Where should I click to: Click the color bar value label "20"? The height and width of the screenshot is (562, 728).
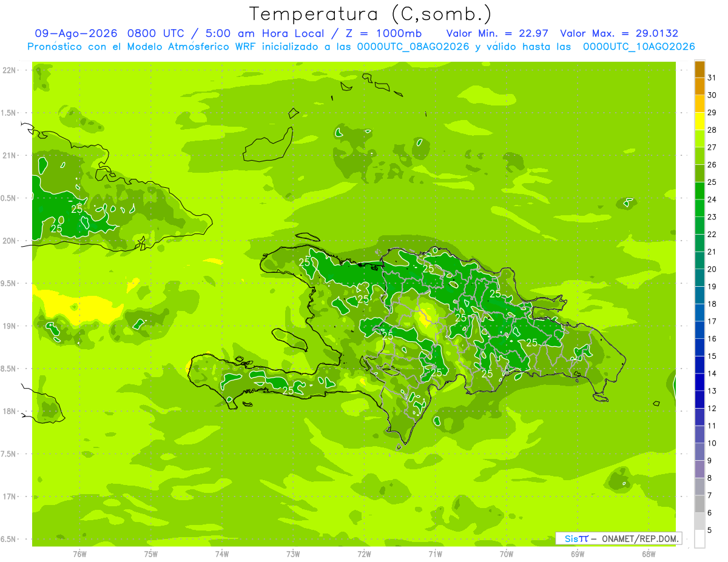pos(712,269)
